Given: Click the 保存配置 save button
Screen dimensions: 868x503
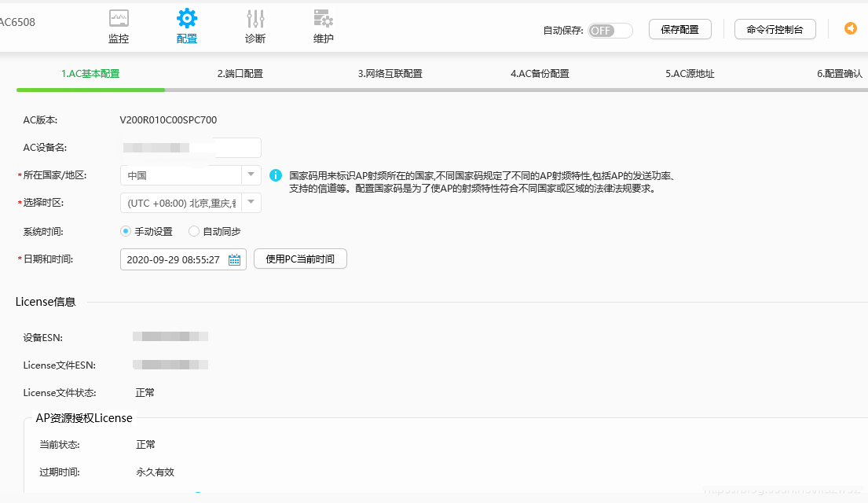Looking at the screenshot, I should coord(679,29).
